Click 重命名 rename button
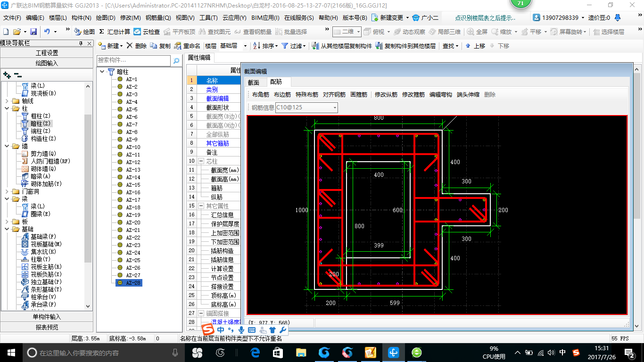Image resolution: width=644 pixels, height=362 pixels. (x=187, y=46)
